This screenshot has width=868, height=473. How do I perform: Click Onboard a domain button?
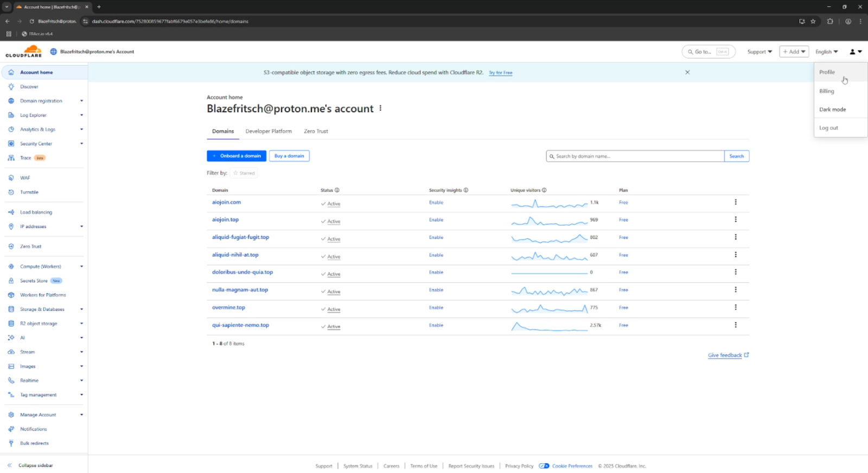pos(237,156)
